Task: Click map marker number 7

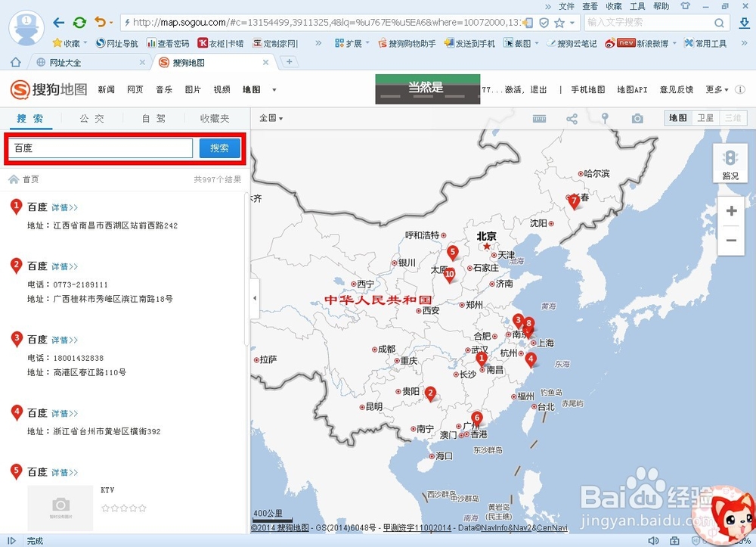Action: click(574, 201)
